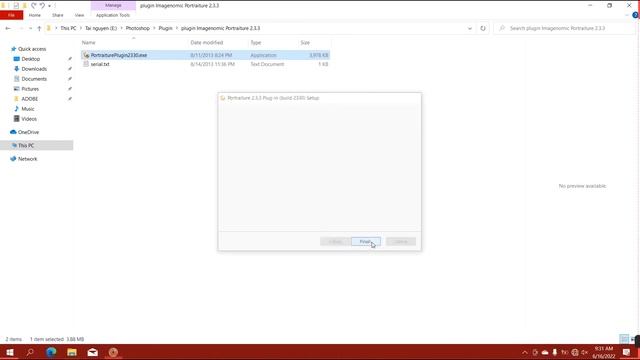The width and height of the screenshot is (640, 360).
Task: Select the serial.txt file
Action: pos(100,64)
